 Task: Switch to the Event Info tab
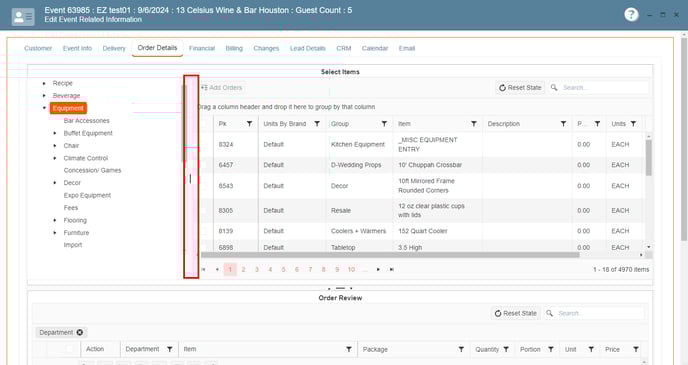coord(77,48)
